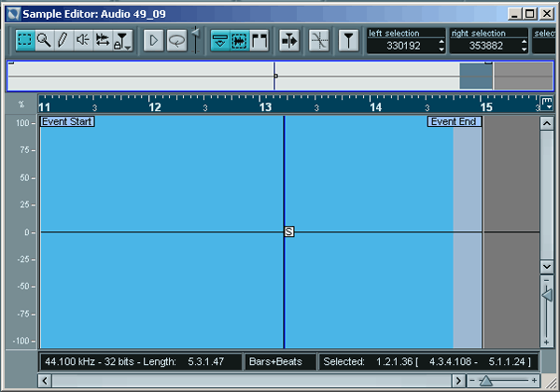Click bar 12 on the ruler

coord(155,106)
